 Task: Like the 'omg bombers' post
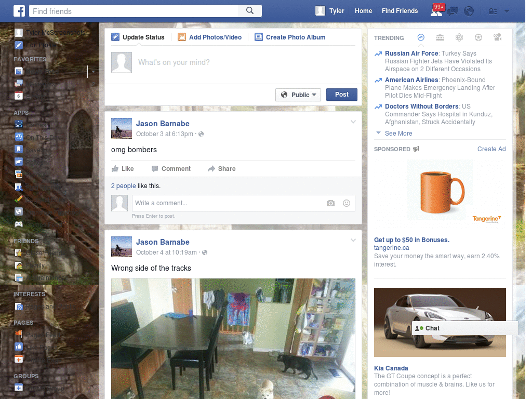(x=123, y=169)
